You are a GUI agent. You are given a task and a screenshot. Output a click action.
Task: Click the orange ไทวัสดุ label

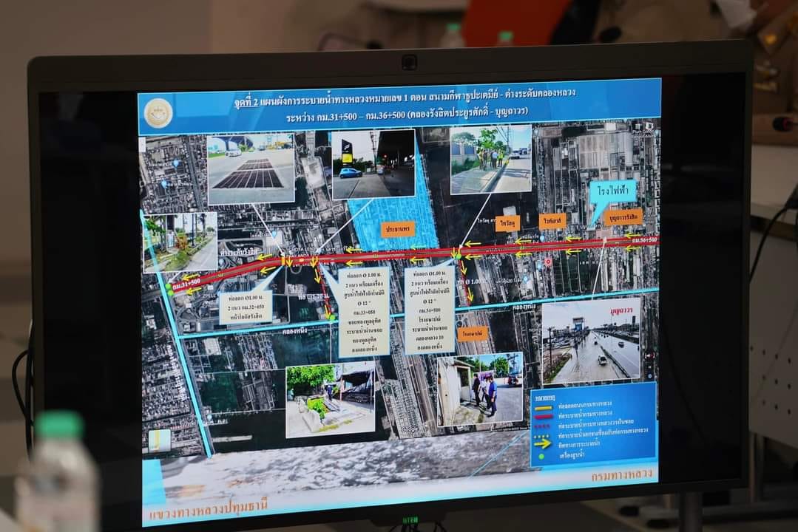tap(509, 221)
